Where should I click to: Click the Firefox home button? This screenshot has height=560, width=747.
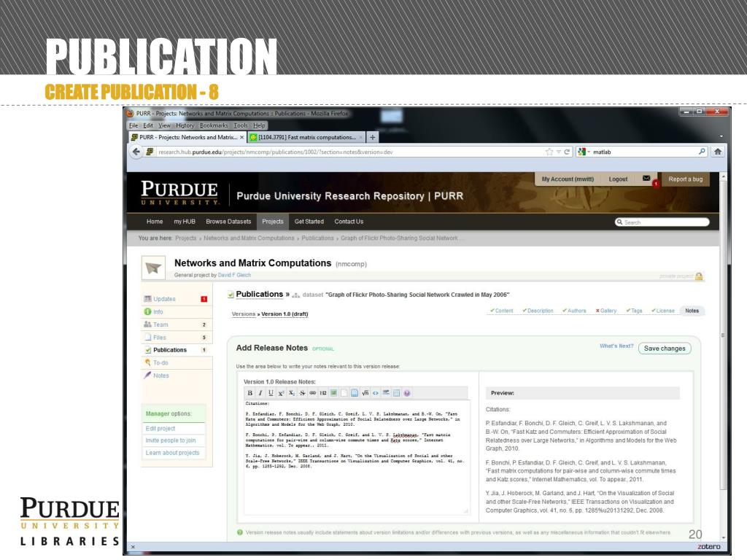pyautogui.click(x=718, y=152)
